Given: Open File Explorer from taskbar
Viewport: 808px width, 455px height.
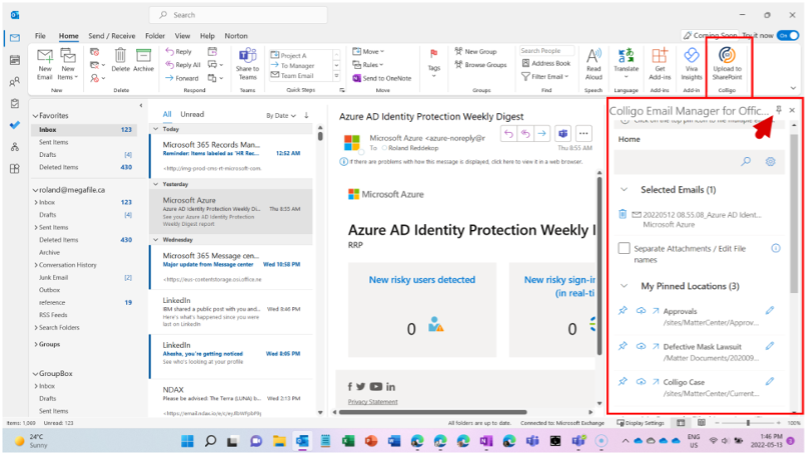Looking at the screenshot, I should (x=279, y=441).
